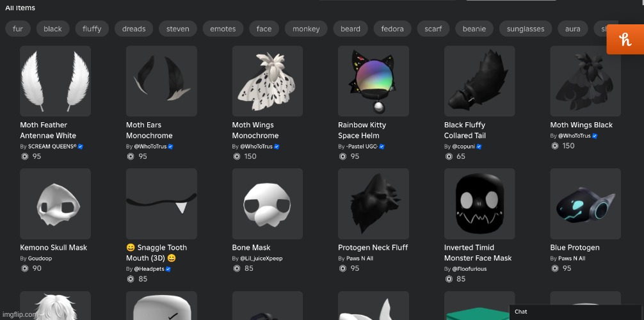Filter by the beard tag
This screenshot has height=320, width=644.
[350, 29]
